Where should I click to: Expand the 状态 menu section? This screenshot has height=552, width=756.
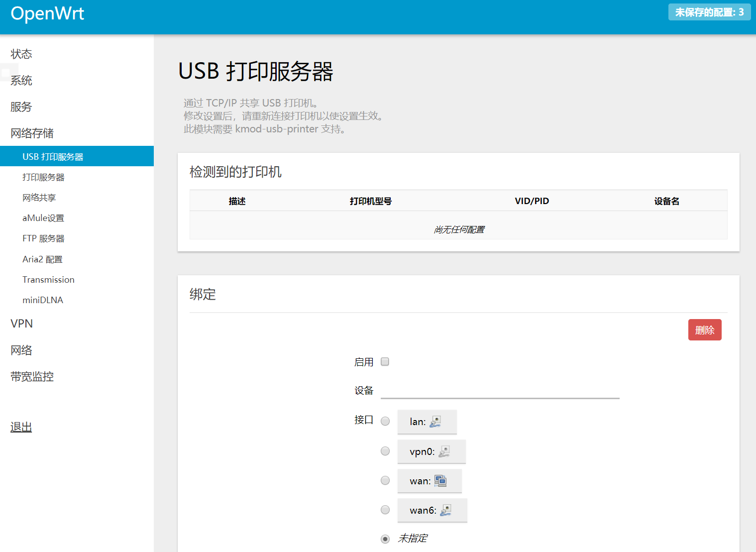pyautogui.click(x=21, y=54)
